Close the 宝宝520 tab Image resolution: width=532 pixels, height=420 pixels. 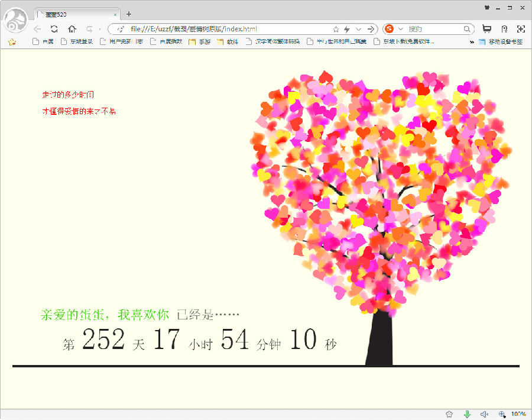tap(115, 14)
